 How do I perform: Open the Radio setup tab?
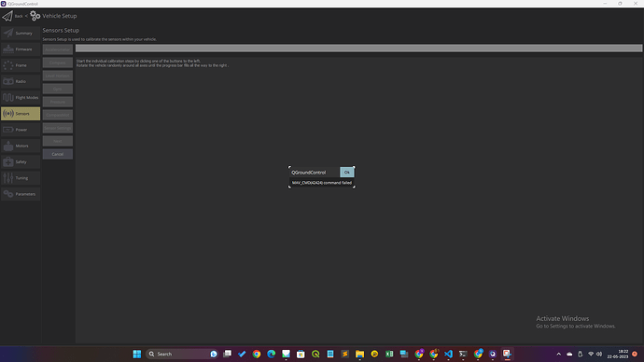[21, 81]
